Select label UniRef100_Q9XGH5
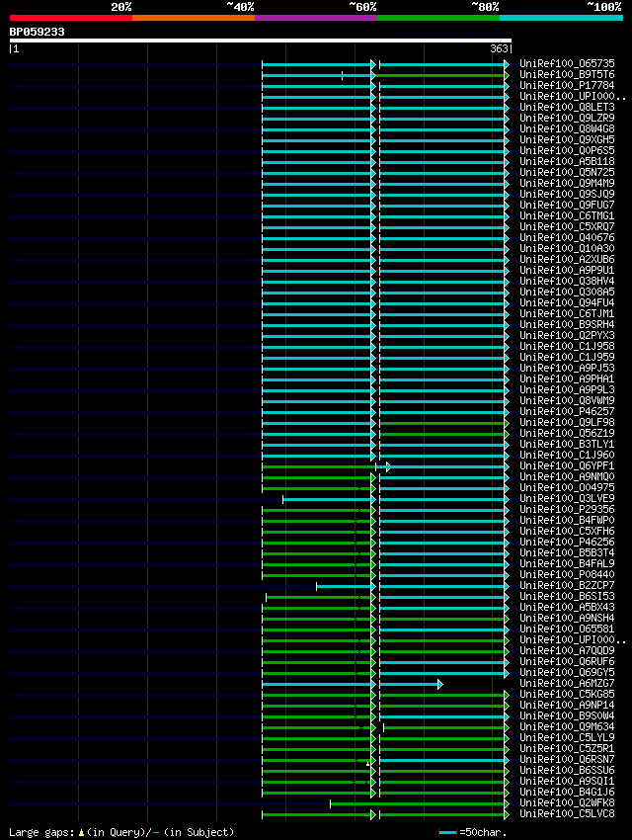Screen dimensions: 632x840 [x=567, y=139]
